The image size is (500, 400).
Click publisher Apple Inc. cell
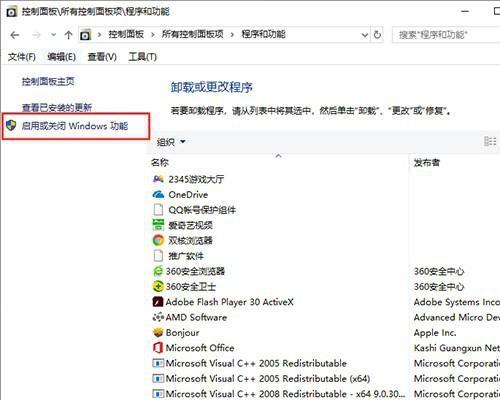435,333
